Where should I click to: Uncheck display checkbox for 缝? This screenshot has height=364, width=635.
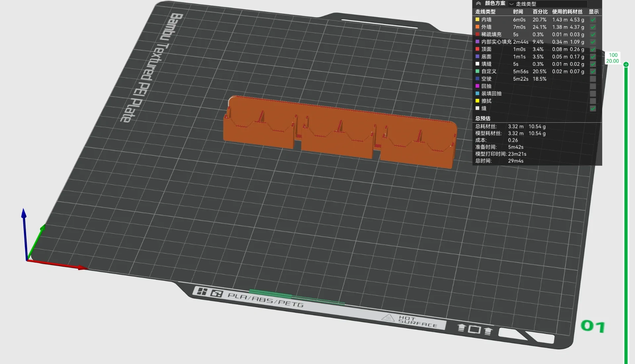pyautogui.click(x=593, y=108)
